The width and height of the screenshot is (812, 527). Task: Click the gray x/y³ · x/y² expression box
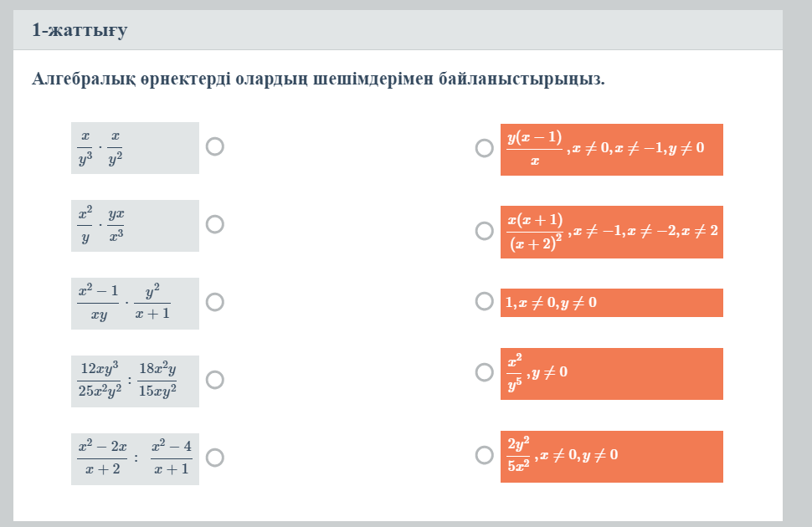135,148
